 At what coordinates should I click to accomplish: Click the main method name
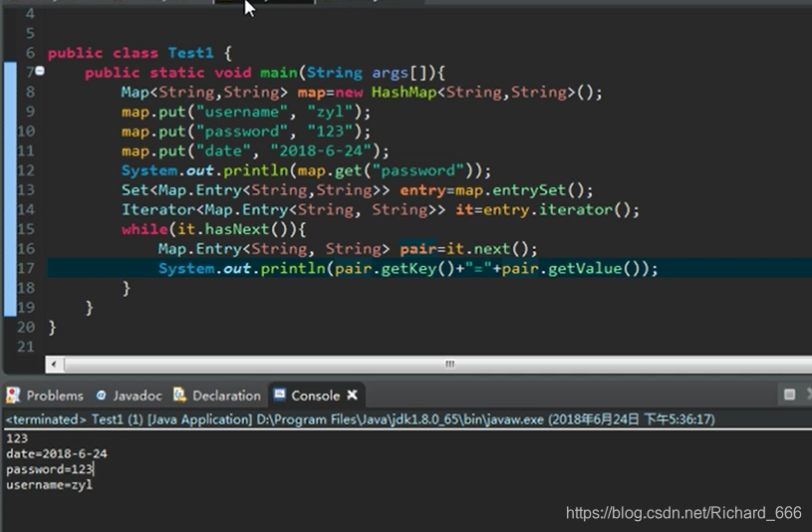click(279, 73)
